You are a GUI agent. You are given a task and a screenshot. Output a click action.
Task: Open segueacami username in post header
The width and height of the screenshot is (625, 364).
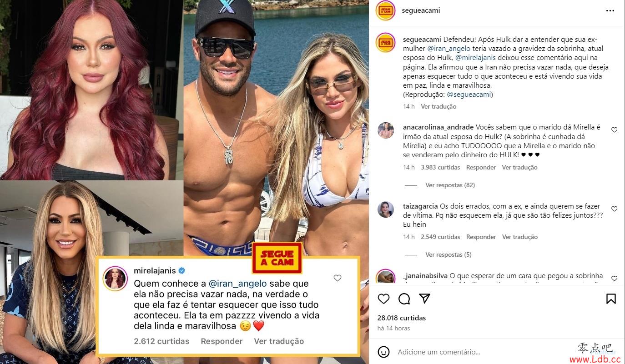(421, 10)
